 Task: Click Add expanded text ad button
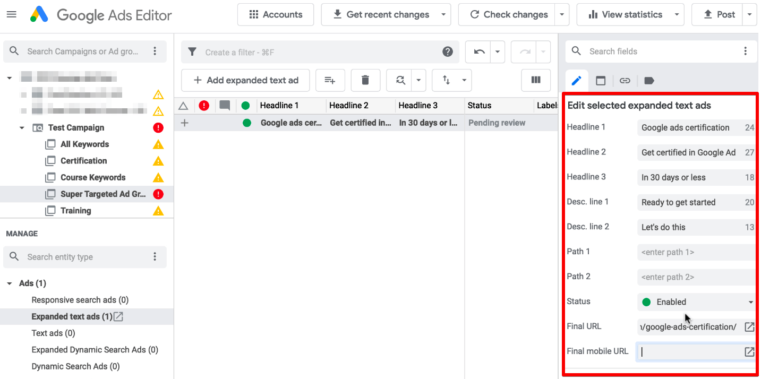tap(246, 80)
